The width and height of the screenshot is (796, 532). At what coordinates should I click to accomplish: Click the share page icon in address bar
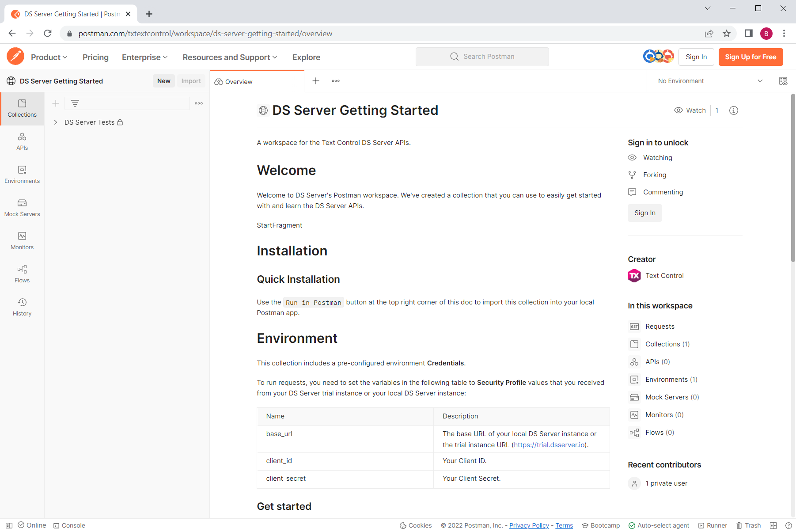point(709,34)
